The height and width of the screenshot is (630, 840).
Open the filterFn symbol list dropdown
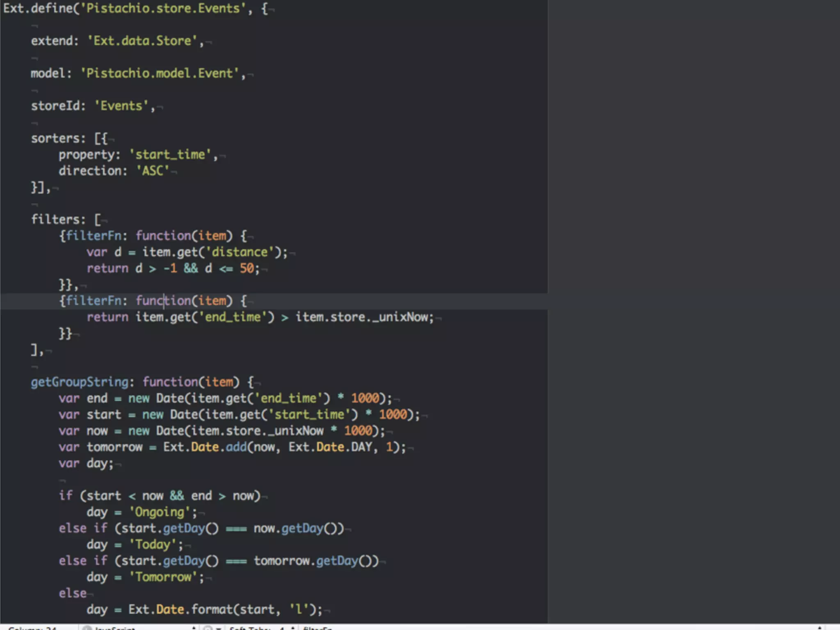(318, 628)
